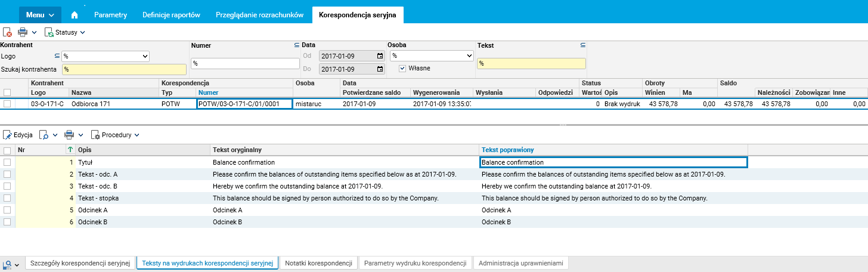This screenshot has width=868, height=272.
Task: Open the Menu dropdown
Action: [41, 15]
